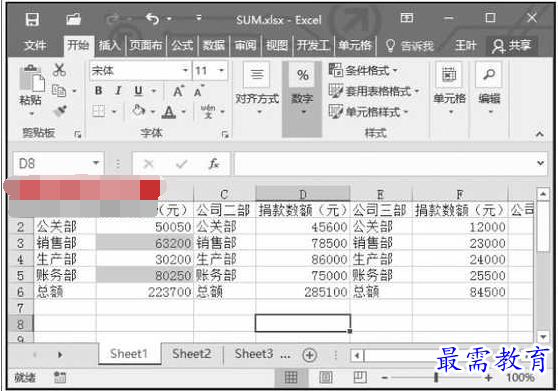Click the 共享 share button
The image size is (558, 391).
click(511, 46)
